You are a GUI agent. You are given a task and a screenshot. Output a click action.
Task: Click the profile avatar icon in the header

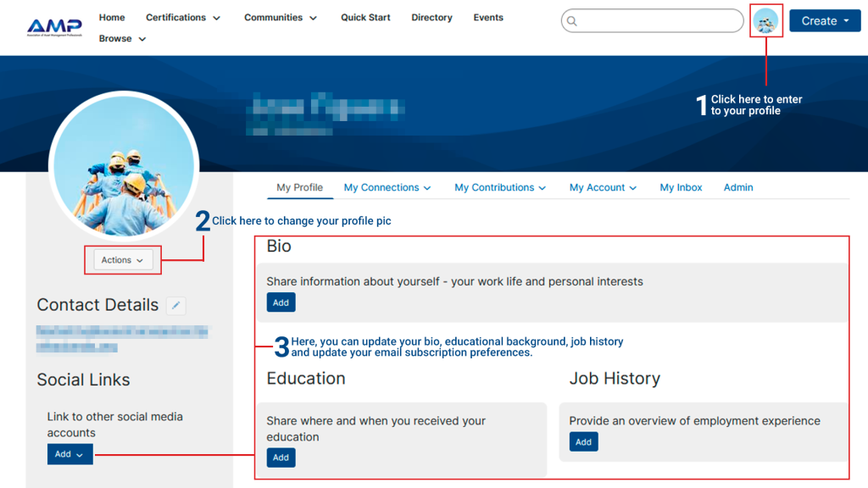pyautogui.click(x=765, y=21)
